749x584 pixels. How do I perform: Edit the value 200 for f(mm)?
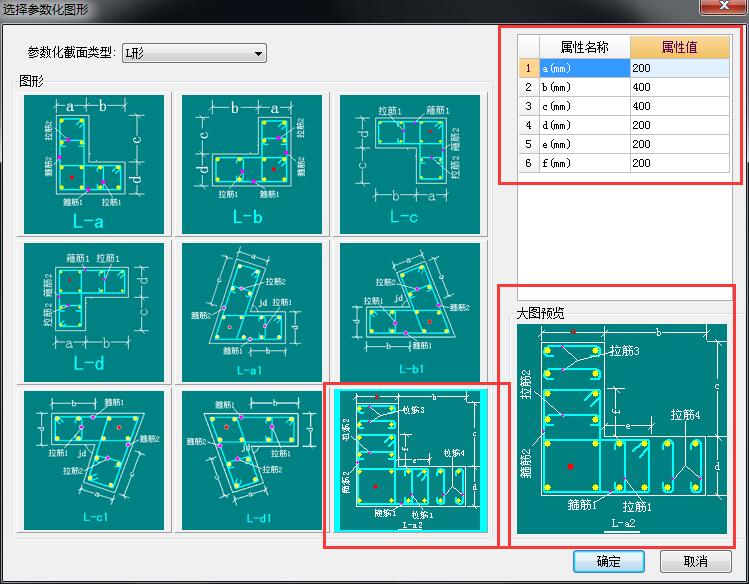[x=680, y=163]
